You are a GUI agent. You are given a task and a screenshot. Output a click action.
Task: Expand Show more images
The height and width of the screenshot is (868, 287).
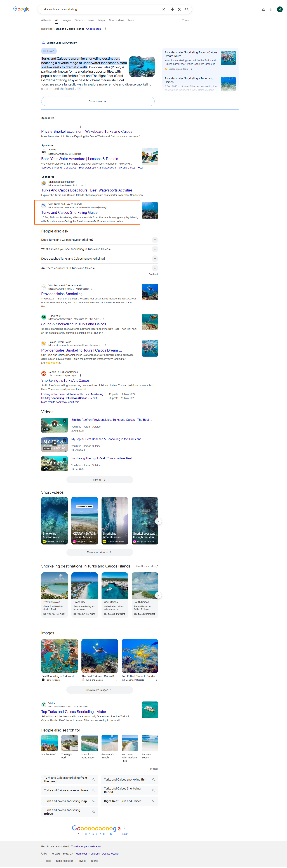click(x=100, y=690)
